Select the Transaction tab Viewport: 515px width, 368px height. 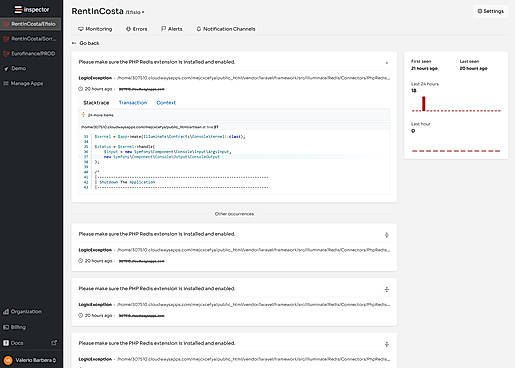tap(133, 103)
